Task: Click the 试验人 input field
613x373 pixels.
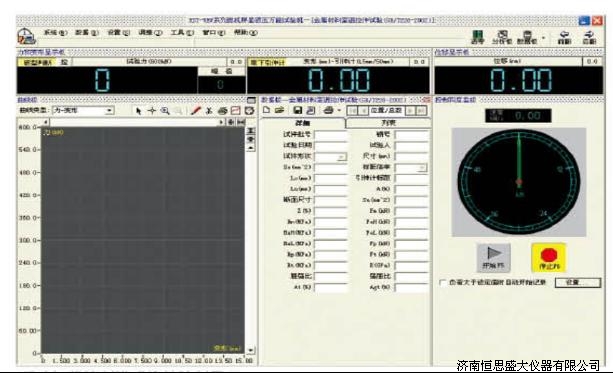Action: click(411, 146)
